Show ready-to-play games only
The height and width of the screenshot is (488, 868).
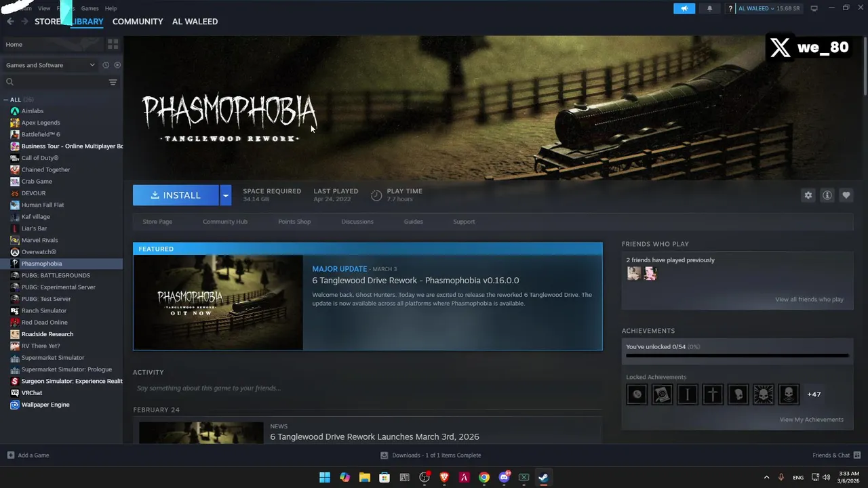[x=117, y=65]
